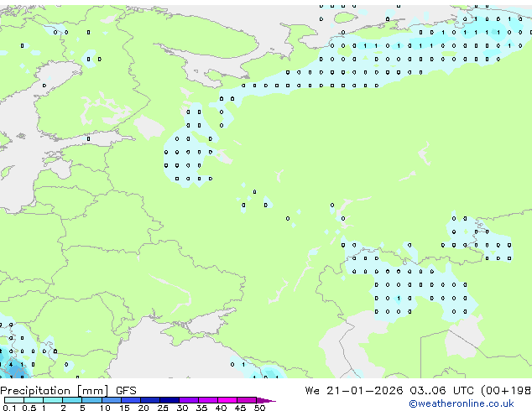Open the weatheronline.co.uk copyright link
Viewport: 532px width, 411px height.
click(x=462, y=403)
